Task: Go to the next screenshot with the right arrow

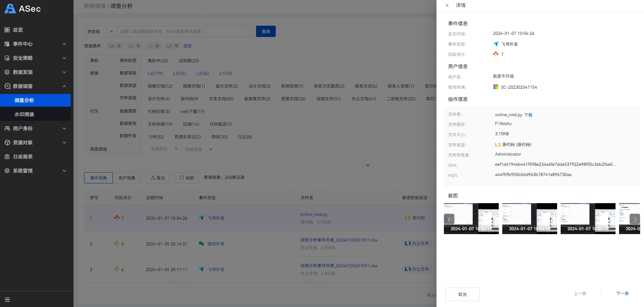Action: pos(635,219)
